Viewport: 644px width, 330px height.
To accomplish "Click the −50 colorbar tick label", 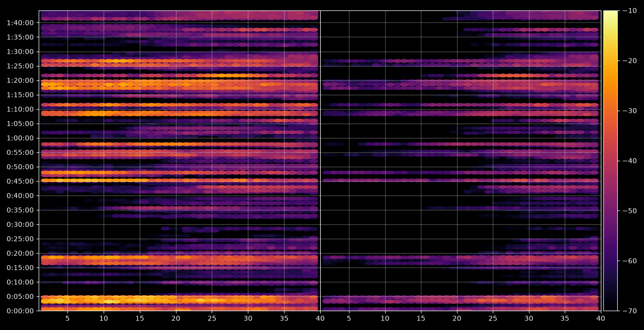I will (629, 211).
